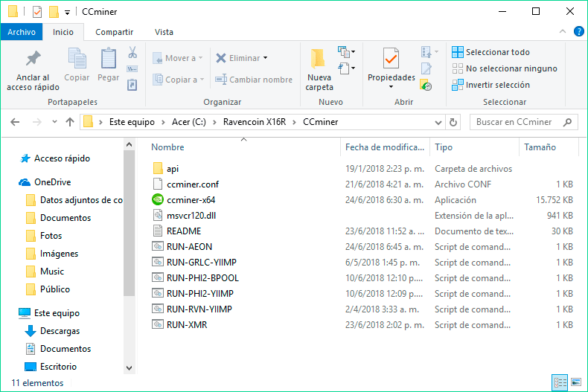The image size is (588, 392).
Task: Click the quick access toolbar properties checkmark icon
Action: [x=37, y=12]
